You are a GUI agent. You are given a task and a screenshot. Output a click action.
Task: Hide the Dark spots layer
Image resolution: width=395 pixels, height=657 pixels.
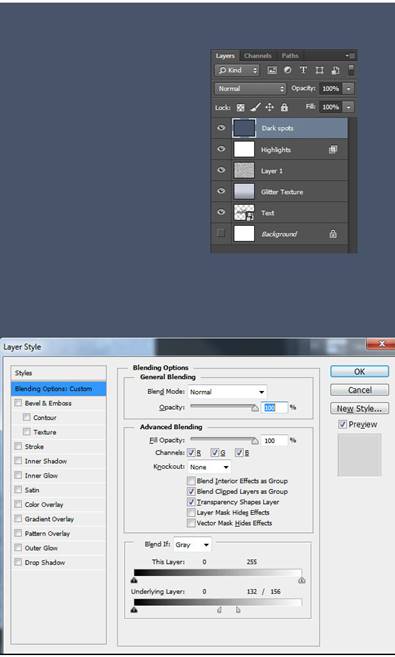tap(221, 128)
